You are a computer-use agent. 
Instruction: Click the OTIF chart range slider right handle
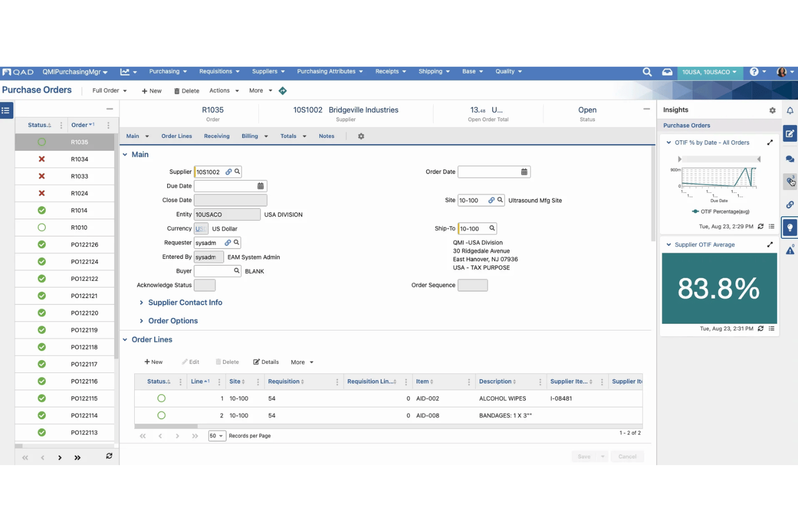(x=759, y=159)
